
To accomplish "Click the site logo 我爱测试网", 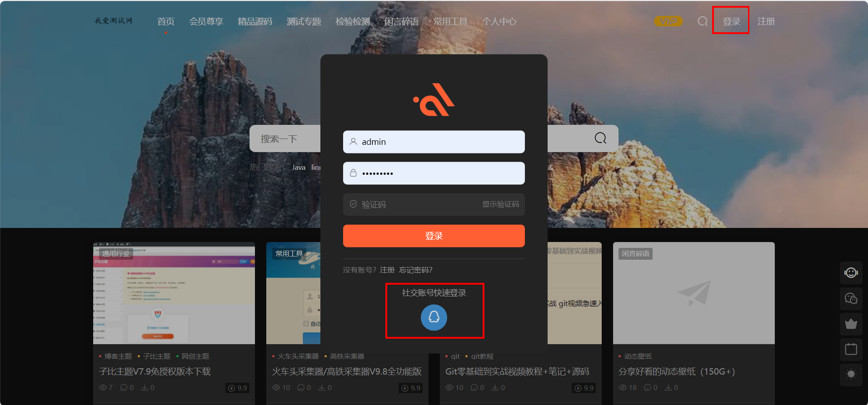I will coord(114,21).
